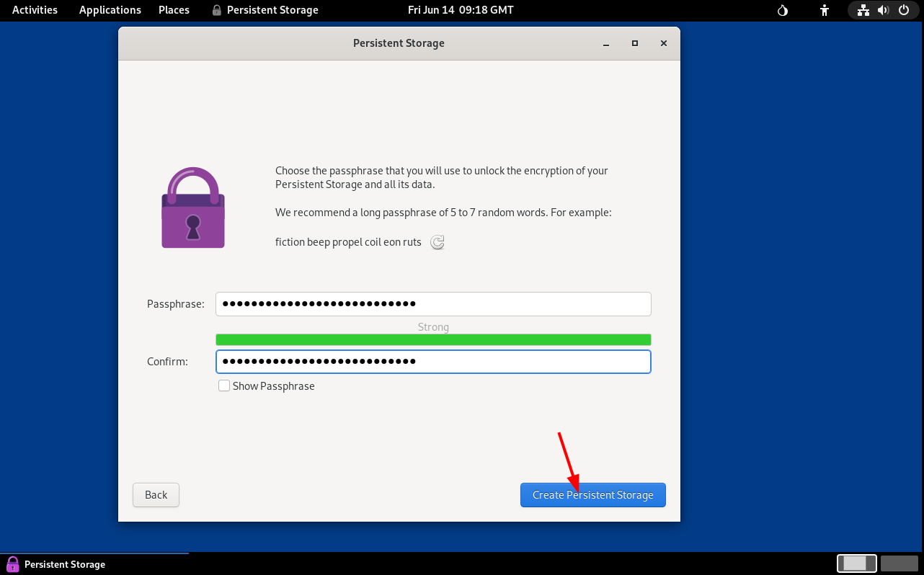This screenshot has height=575, width=924.
Task: Open the Places menu
Action: (174, 10)
